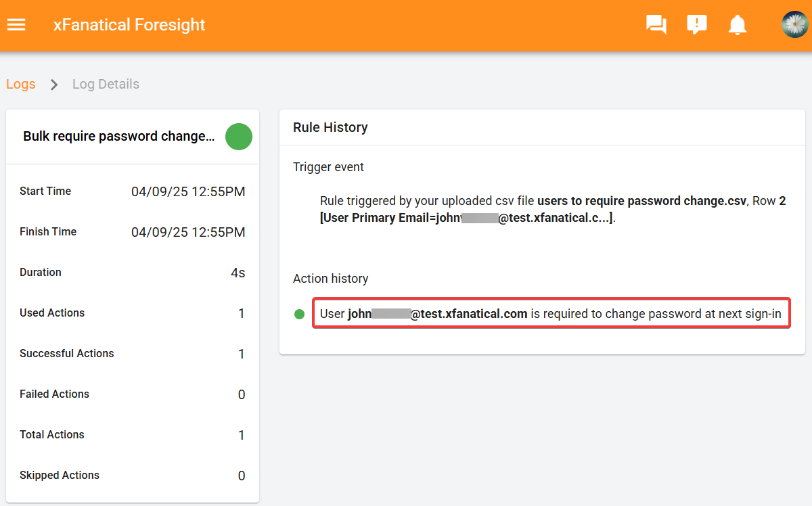Select the Successful Actions value
Screen dimensions: 812x506
[x=242, y=354]
